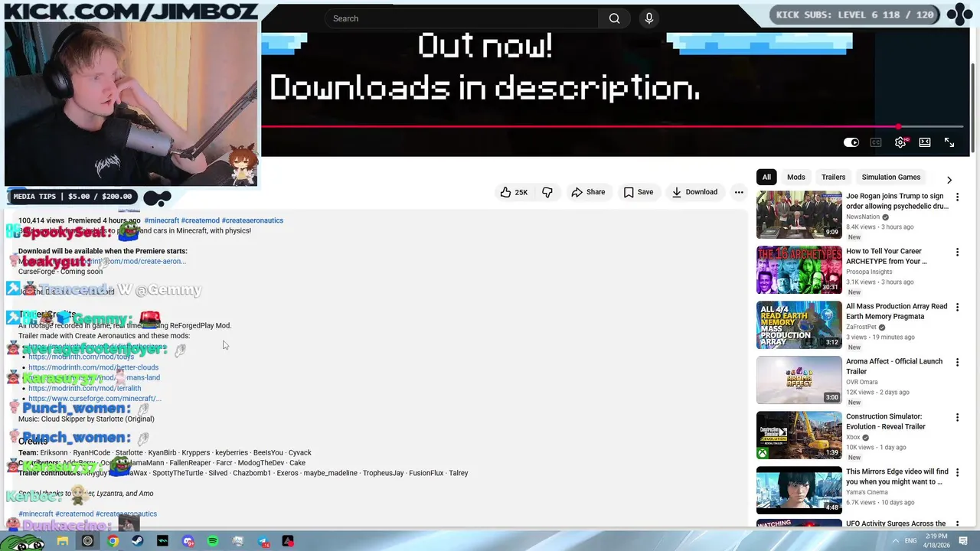Screen dimensions: 980x551
Task: Select the All filter chip
Action: coord(766,177)
